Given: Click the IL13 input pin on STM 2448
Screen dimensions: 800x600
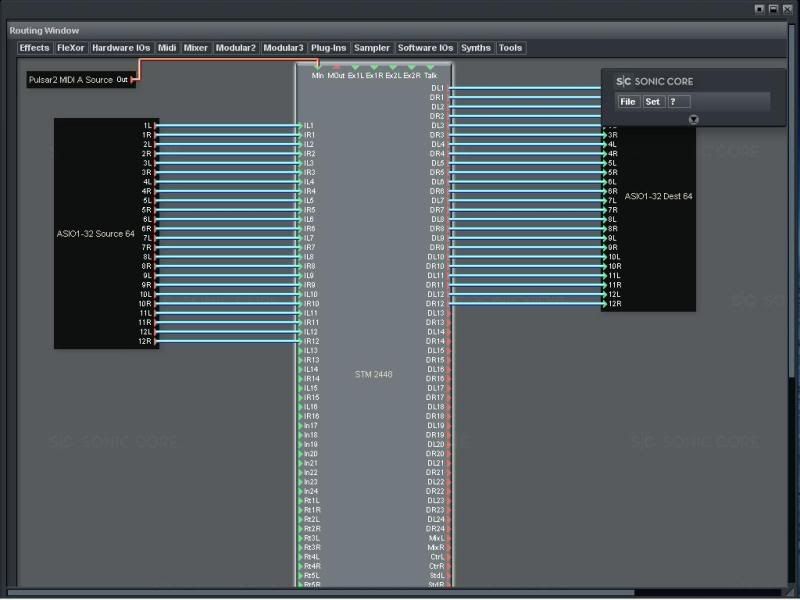Looking at the screenshot, I should click(x=301, y=351).
